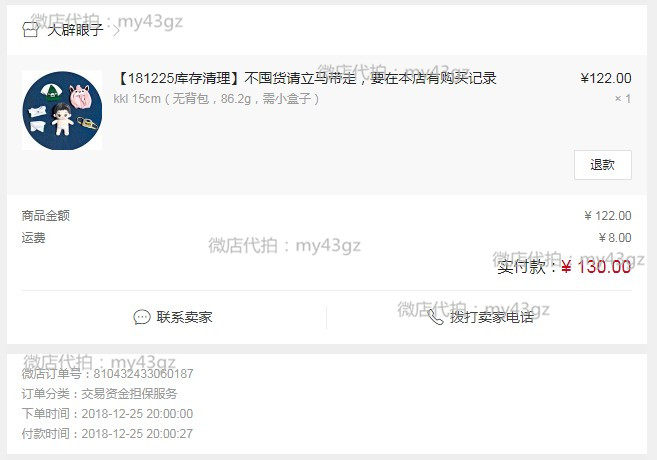Click the shop storefront icon
This screenshot has width=657, height=460.
coord(30,30)
